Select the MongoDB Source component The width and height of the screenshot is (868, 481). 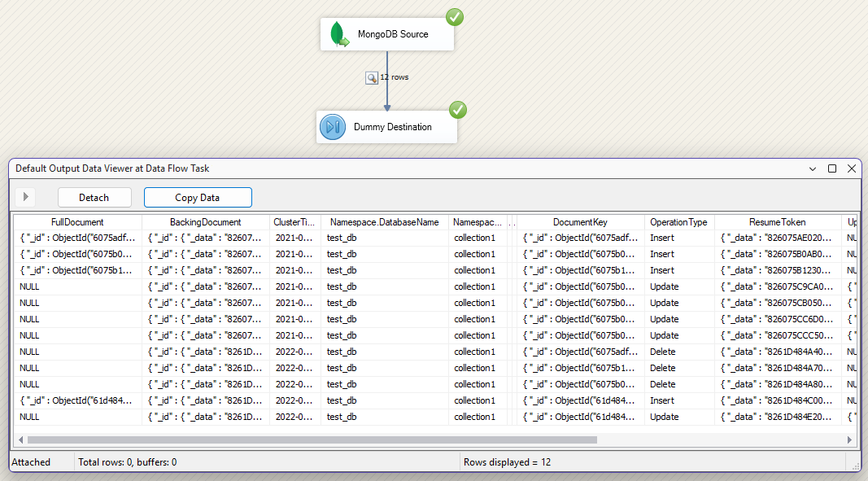pyautogui.click(x=387, y=34)
